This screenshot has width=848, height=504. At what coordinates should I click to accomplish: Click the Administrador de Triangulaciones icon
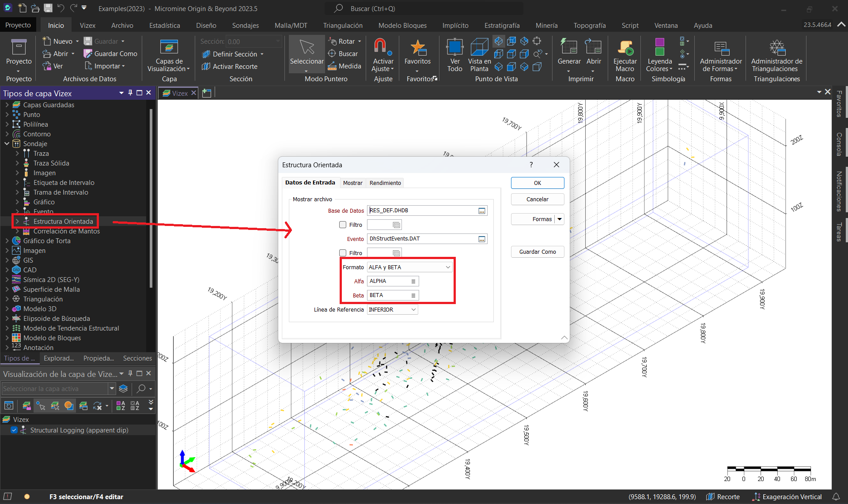(x=776, y=47)
